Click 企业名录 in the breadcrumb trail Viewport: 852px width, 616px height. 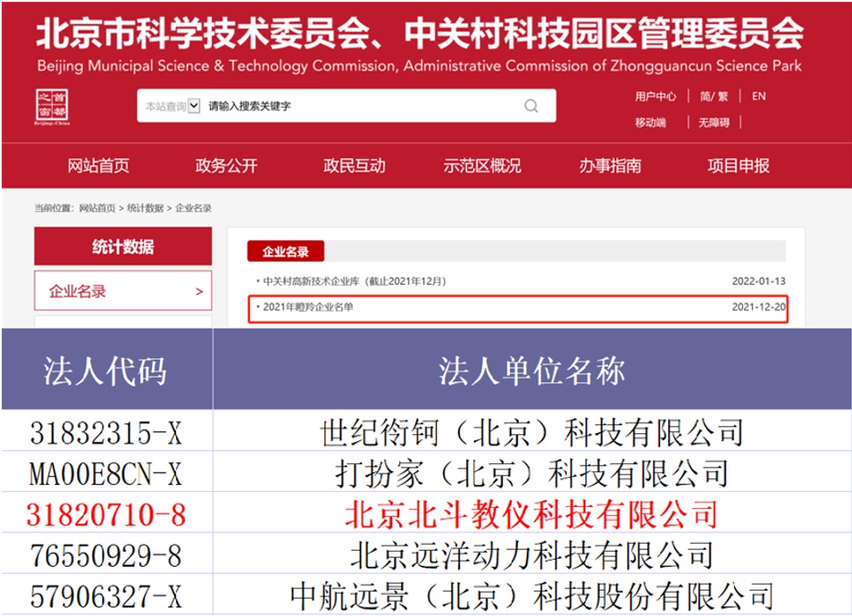[x=193, y=208]
